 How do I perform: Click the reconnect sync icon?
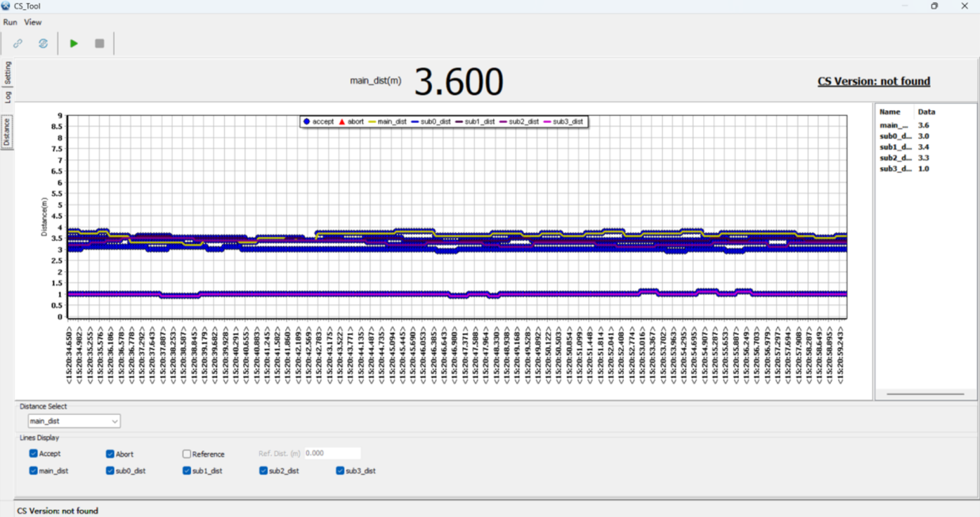click(x=42, y=43)
